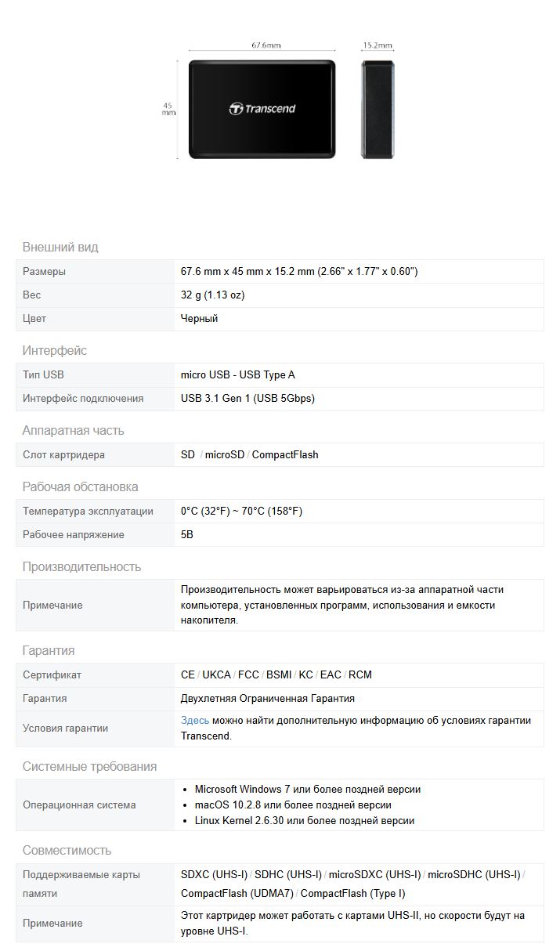This screenshot has width=560, height=951.
Task: Click the "Производительность" section heading
Action: 81,567
